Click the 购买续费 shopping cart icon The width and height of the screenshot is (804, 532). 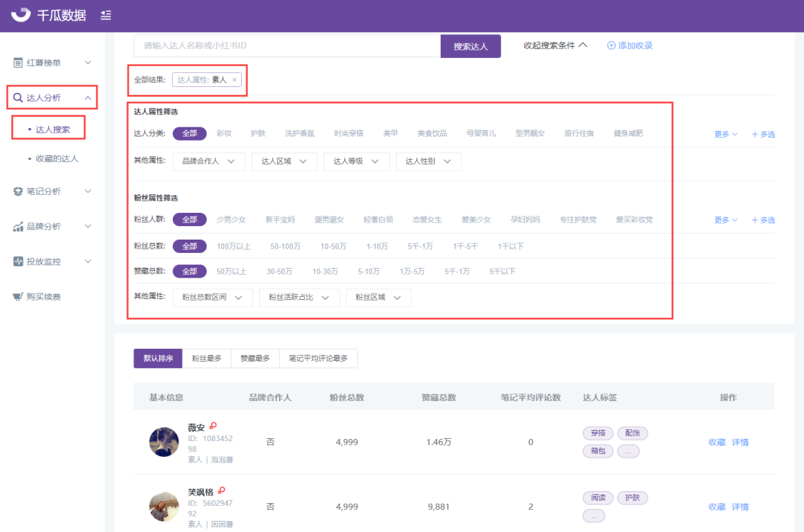tap(18, 297)
